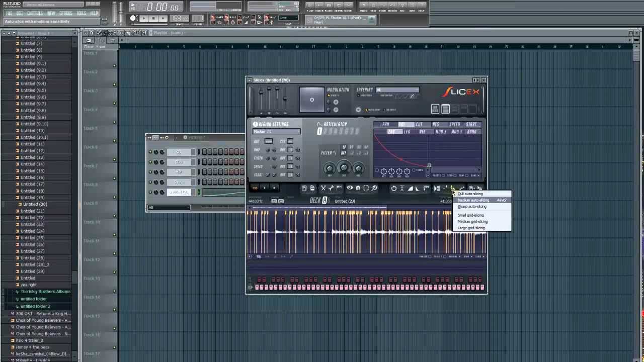Toggle the magnet snap icon in Slicex
Image resolution: width=644 pixels, height=362 pixels.
[358, 188]
